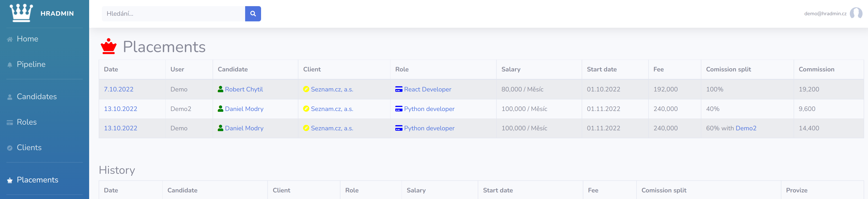868x199 pixels.
Task: Select the 19,200 commission cell
Action: (x=829, y=89)
